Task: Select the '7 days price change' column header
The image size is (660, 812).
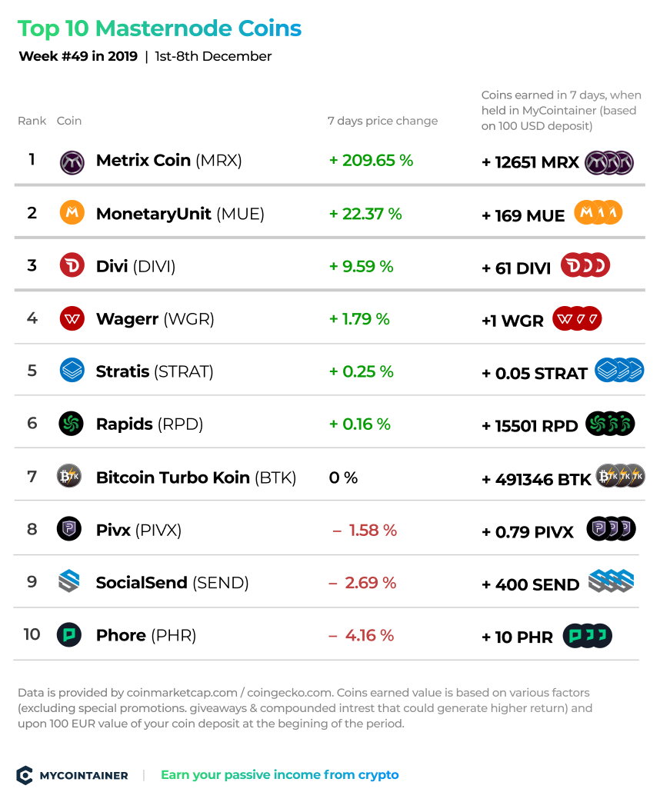Action: click(382, 121)
